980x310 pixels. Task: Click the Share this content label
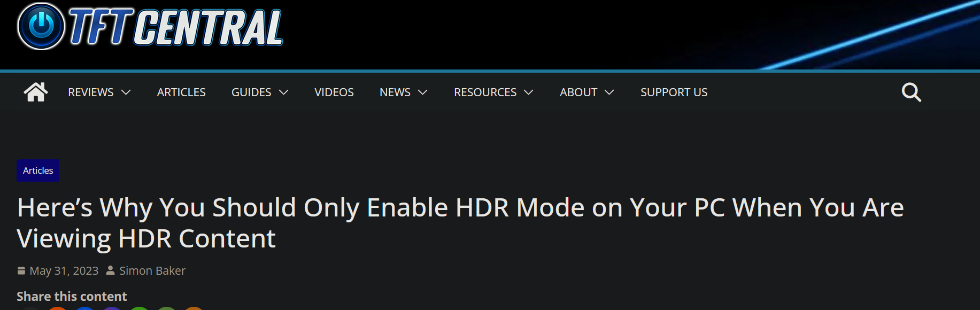click(x=72, y=296)
